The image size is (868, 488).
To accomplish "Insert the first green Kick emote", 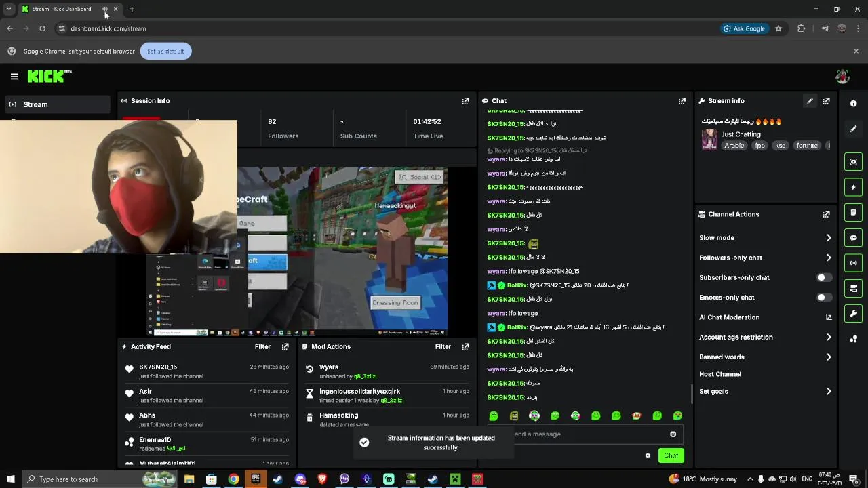I will [494, 415].
